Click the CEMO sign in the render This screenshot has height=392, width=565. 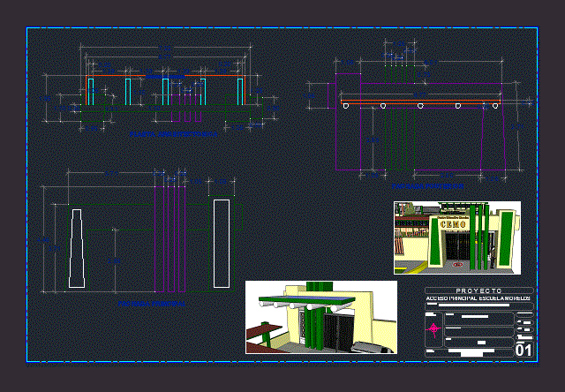(x=452, y=225)
